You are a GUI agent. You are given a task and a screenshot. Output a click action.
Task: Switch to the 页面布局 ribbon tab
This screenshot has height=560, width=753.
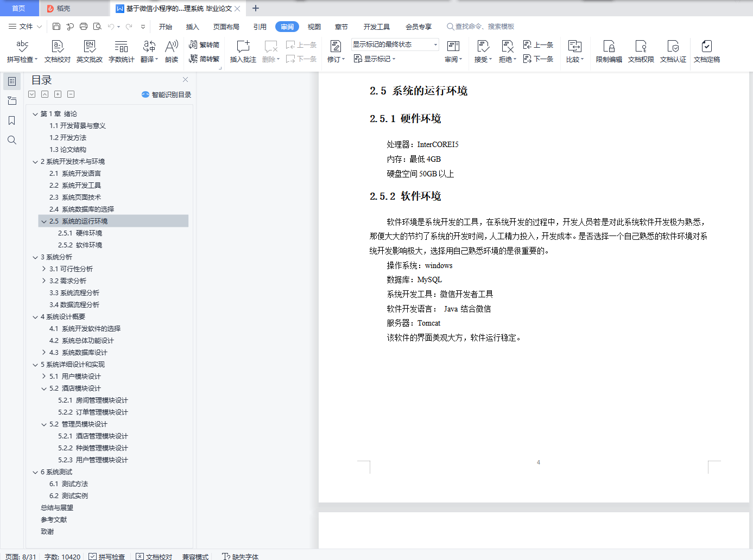[226, 27]
